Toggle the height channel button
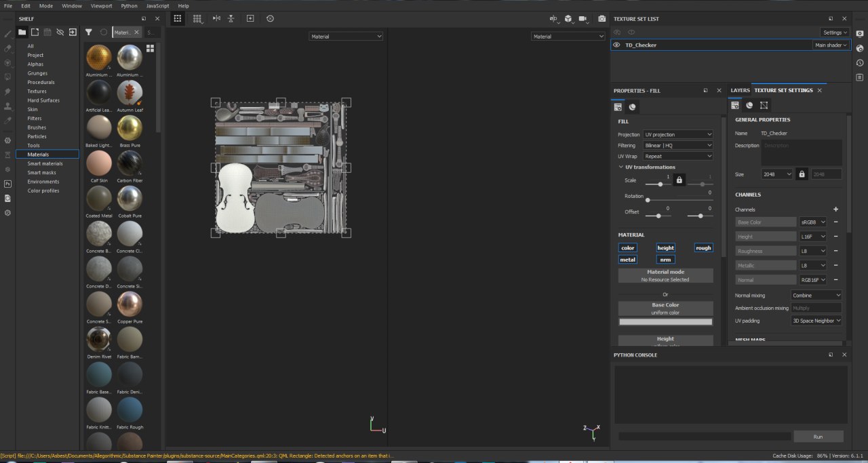The height and width of the screenshot is (463, 868). 665,248
